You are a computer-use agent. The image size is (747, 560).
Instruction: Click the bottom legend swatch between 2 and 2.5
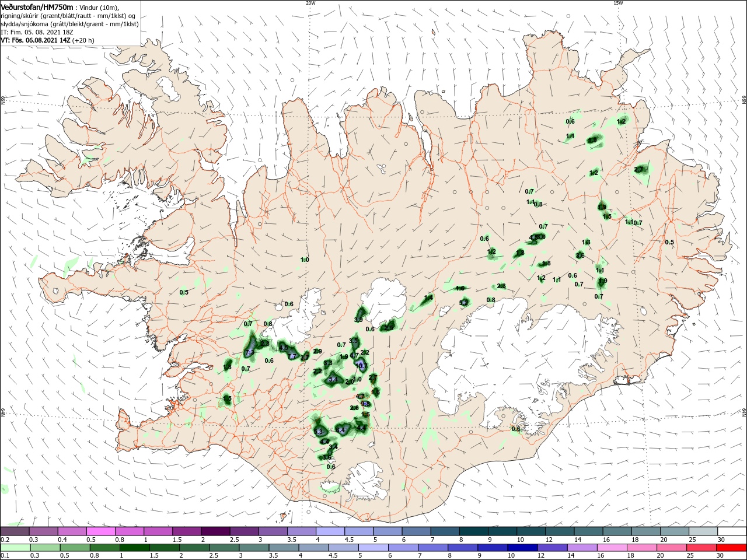(194, 548)
